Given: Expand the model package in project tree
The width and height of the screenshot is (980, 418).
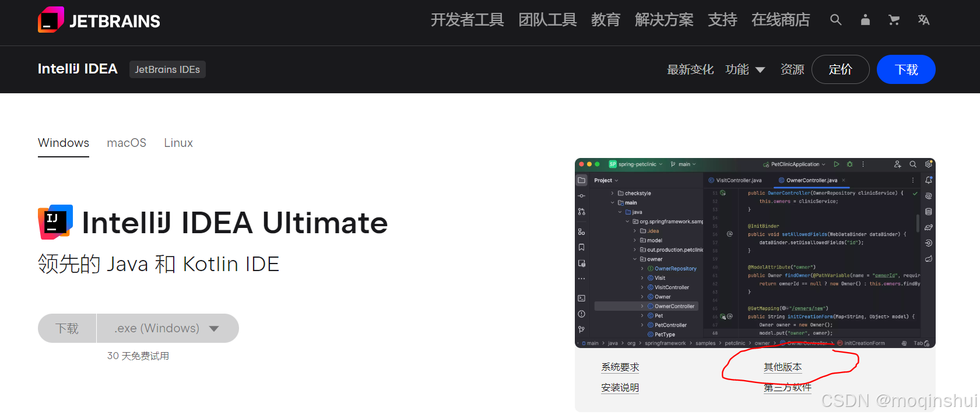Looking at the screenshot, I should [x=635, y=240].
